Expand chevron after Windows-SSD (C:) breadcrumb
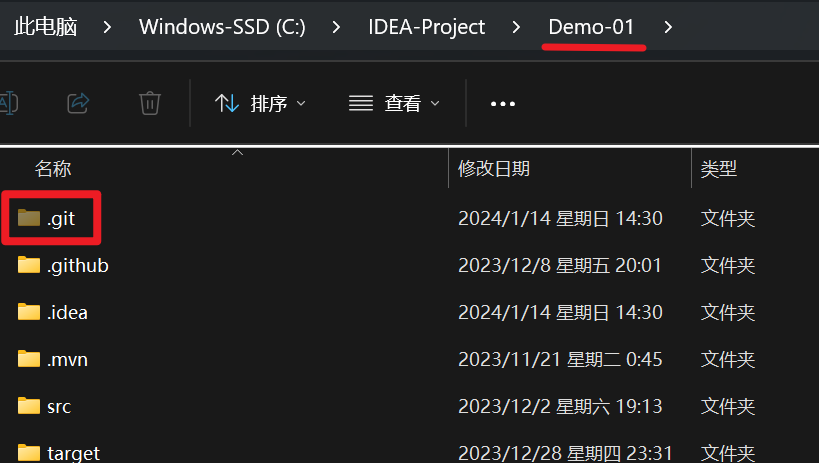 336,27
